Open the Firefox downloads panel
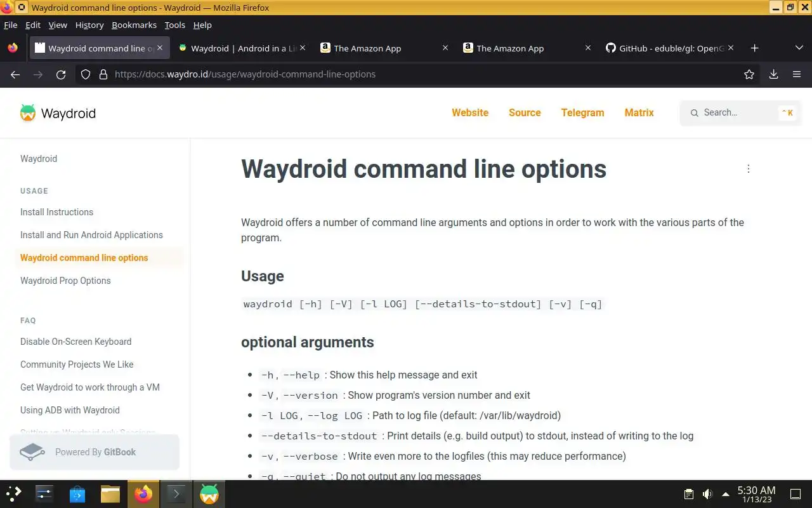Image resolution: width=812 pixels, height=508 pixels. pyautogui.click(x=773, y=74)
